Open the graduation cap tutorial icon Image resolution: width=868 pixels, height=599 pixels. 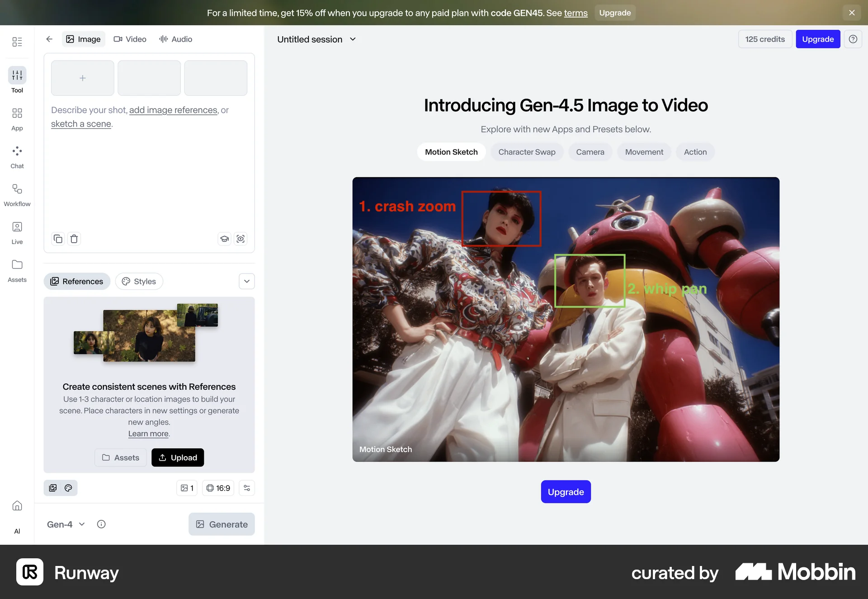[225, 239]
